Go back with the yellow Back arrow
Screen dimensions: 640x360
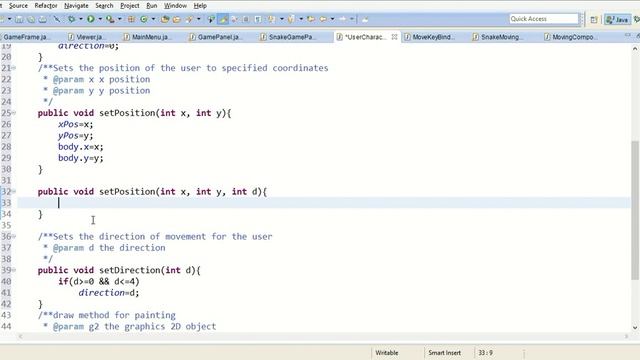point(323,19)
